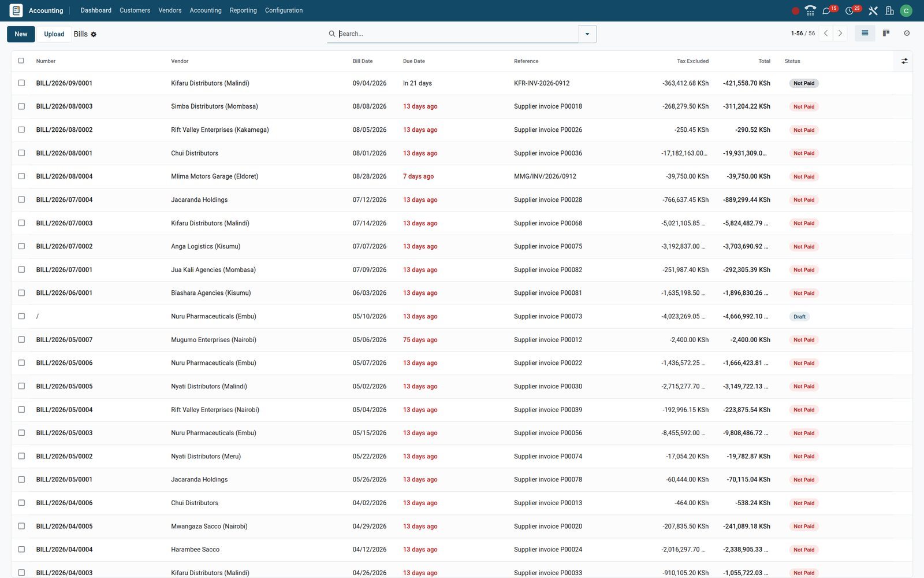Sort by the Status column header
Viewport: 924px width, 578px height.
(792, 61)
